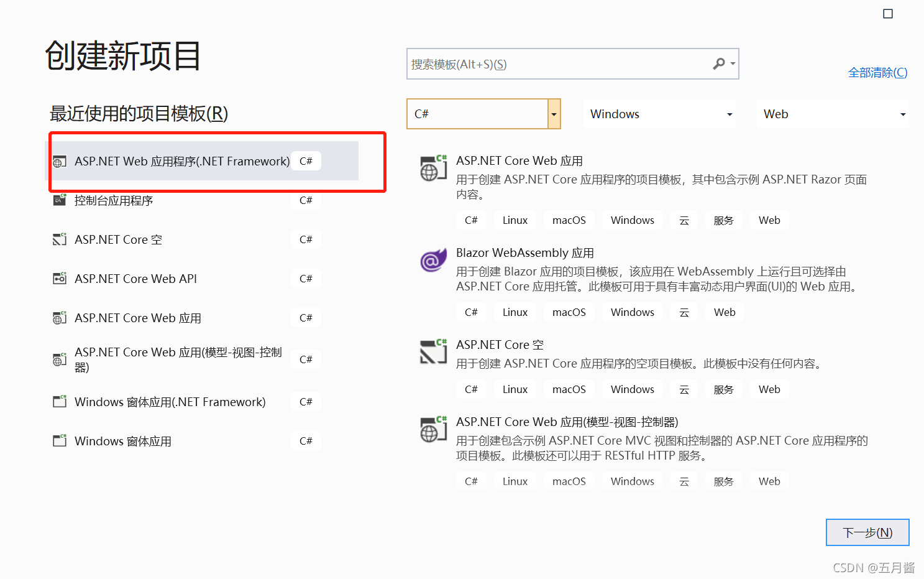Click the large ASP.NET Core Web 应用 globe icon in results

433,168
